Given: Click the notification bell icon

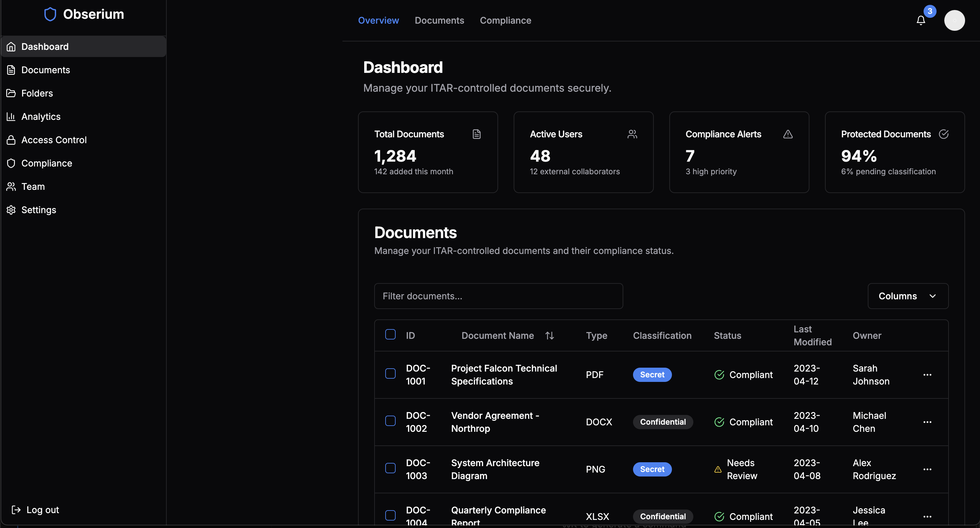Looking at the screenshot, I should click(x=921, y=20).
